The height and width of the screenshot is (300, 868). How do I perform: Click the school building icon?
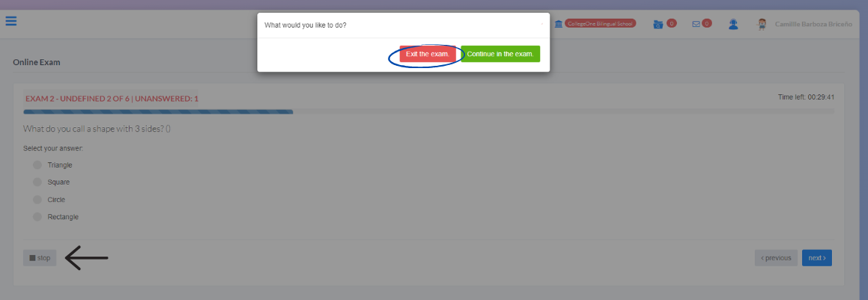pyautogui.click(x=559, y=24)
